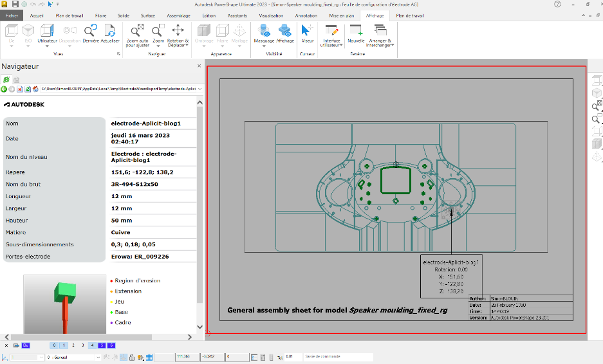Open the address bar path dropdown
603x364 pixels.
coord(200,89)
